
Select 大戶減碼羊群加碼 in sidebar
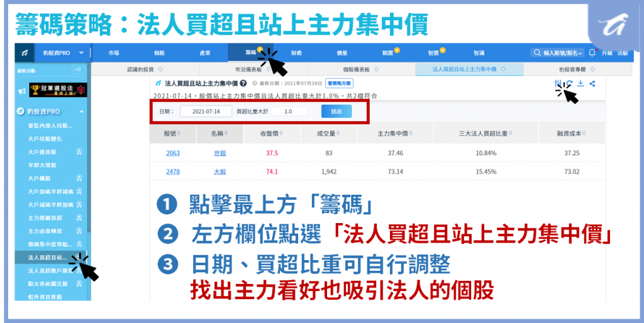(50, 204)
